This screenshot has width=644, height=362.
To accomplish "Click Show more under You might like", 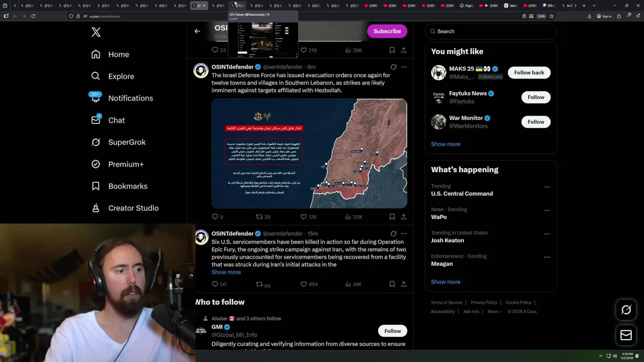I will [445, 144].
